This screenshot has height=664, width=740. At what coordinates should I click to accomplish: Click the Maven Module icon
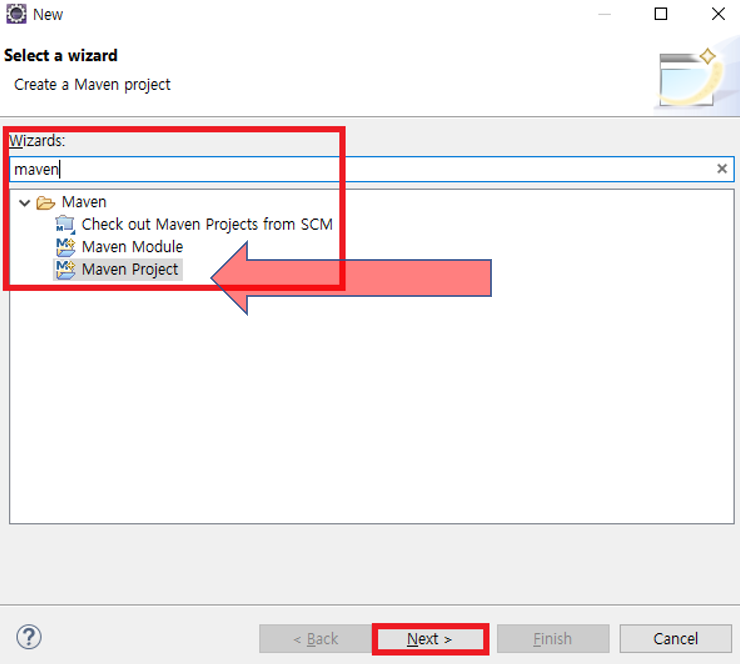65,247
